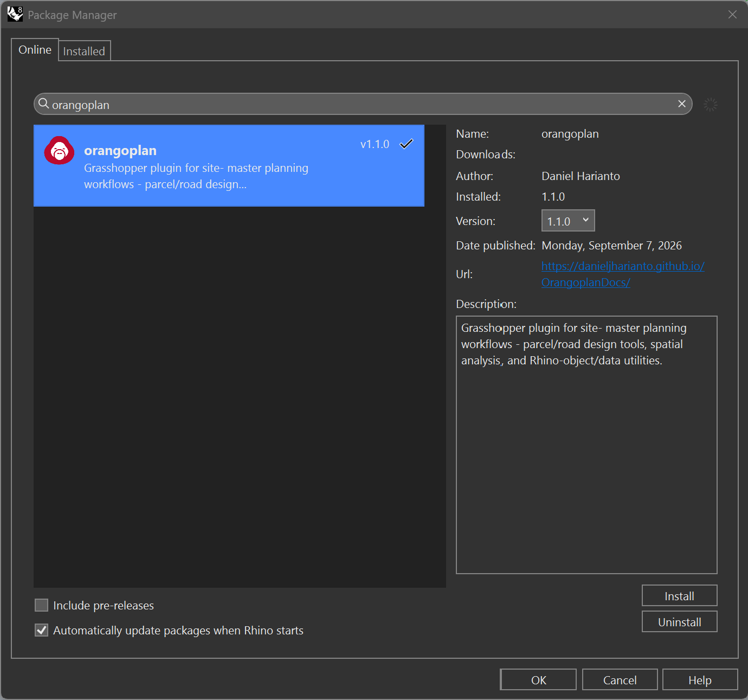Viewport: 748px width, 700px height.
Task: Click the Install button
Action: tap(680, 596)
